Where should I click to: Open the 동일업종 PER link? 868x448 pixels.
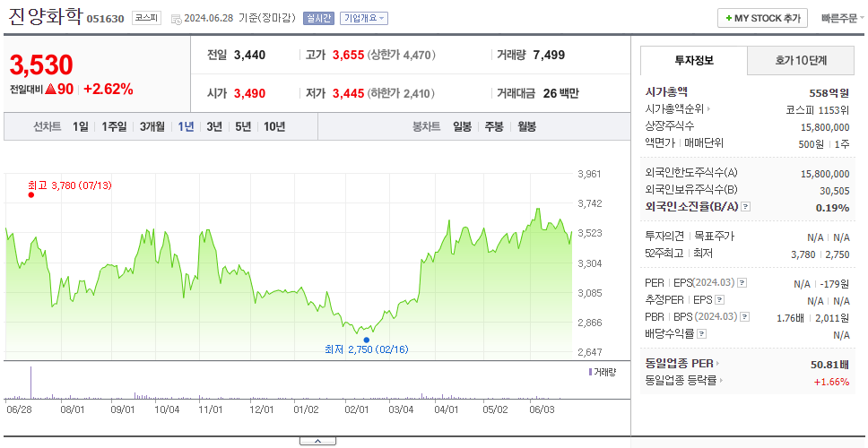[x=679, y=364]
